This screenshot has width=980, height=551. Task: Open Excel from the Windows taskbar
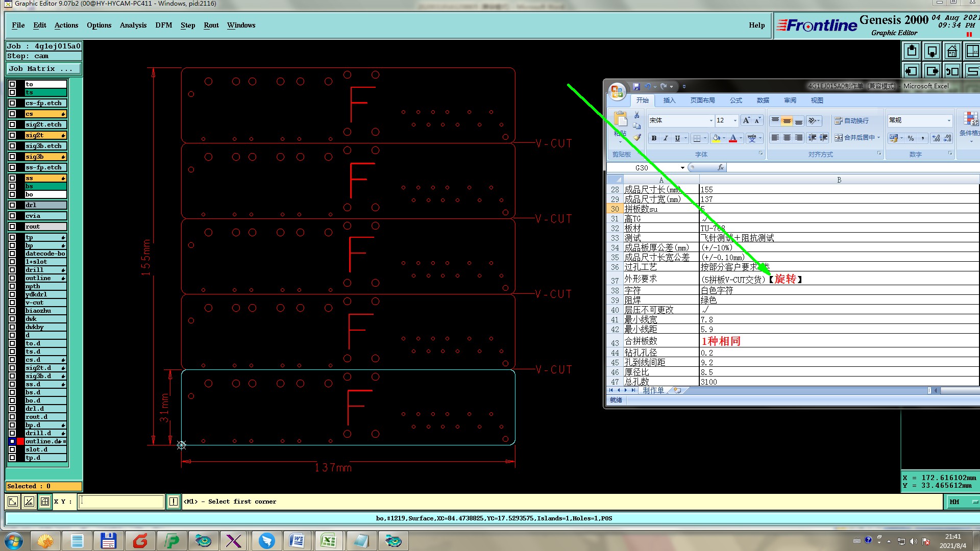click(328, 541)
